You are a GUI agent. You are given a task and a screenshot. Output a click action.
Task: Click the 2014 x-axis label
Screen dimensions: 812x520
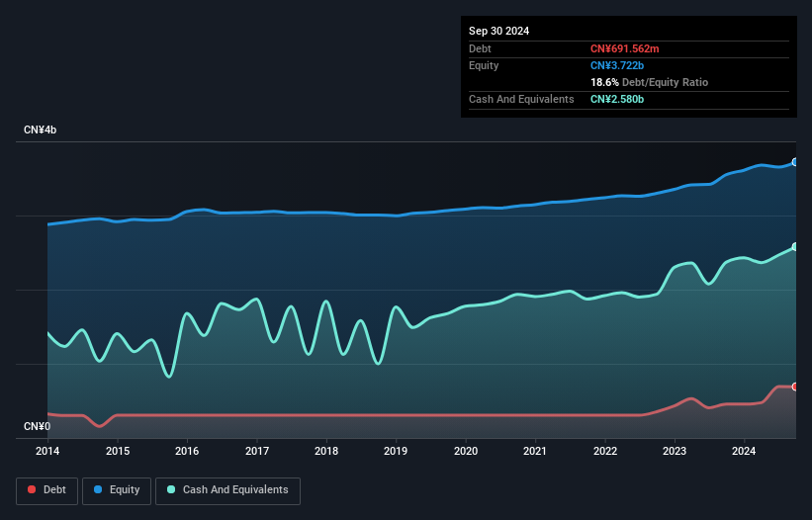point(47,452)
